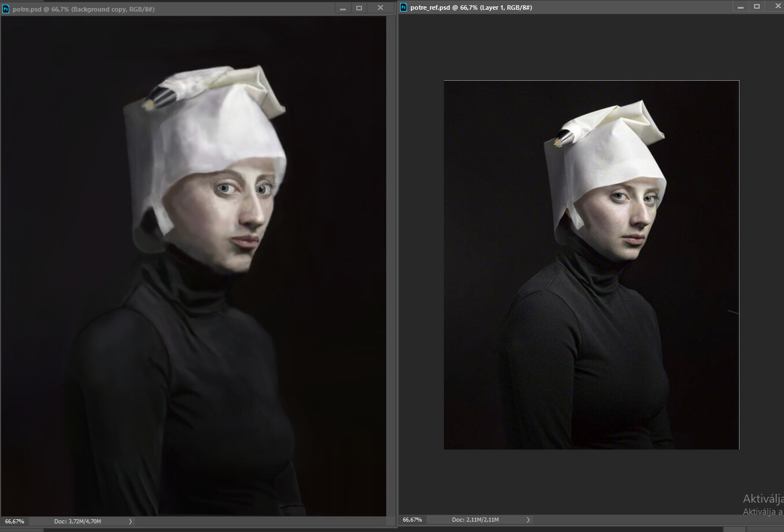Close the potre_ref.psd document window
Image resolution: width=784 pixels, height=532 pixels.
point(775,6)
